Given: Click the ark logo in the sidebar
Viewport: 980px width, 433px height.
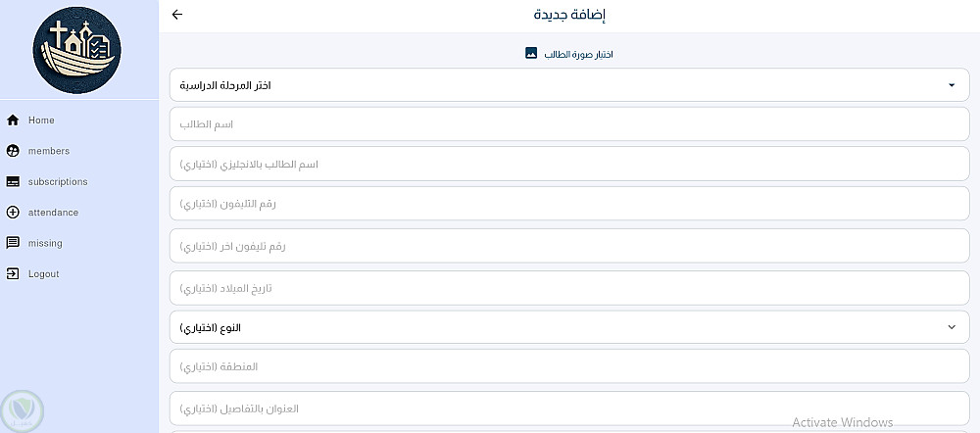Looking at the screenshot, I should (x=76, y=47).
